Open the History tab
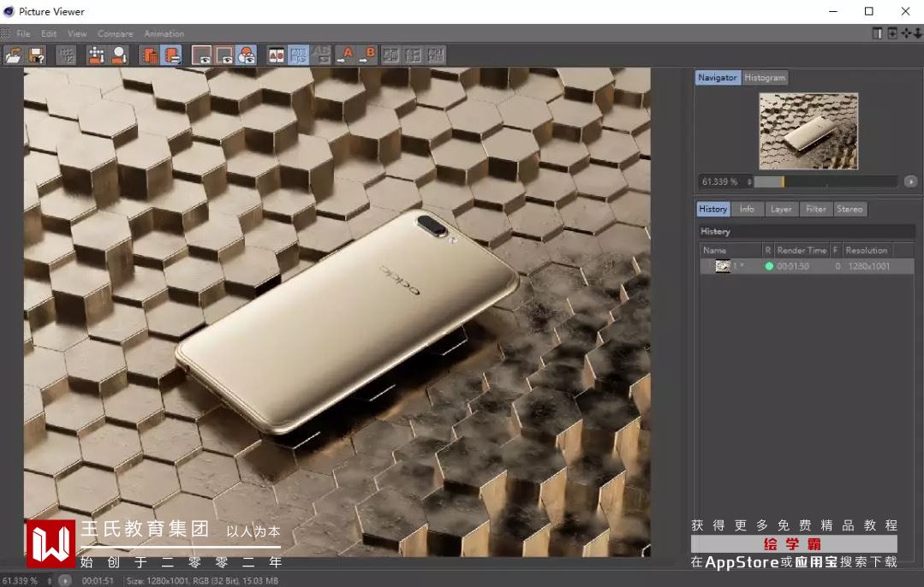Viewport: 924px width, 587px height. [713, 209]
